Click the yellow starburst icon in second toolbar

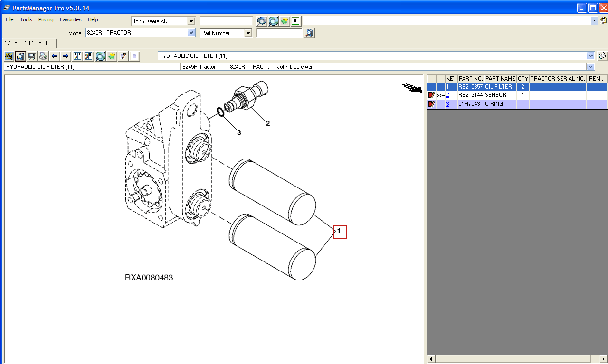tap(9, 56)
